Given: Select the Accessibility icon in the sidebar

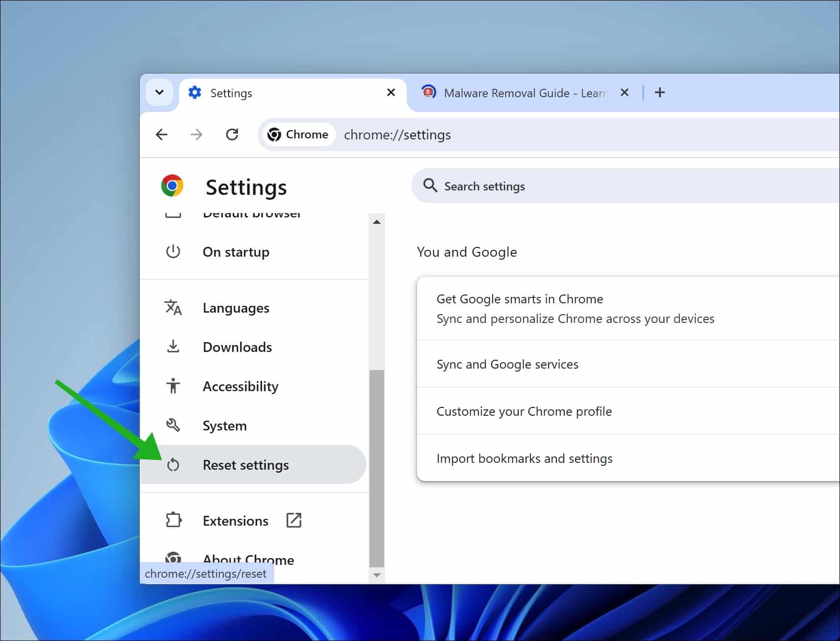Looking at the screenshot, I should coord(174,386).
